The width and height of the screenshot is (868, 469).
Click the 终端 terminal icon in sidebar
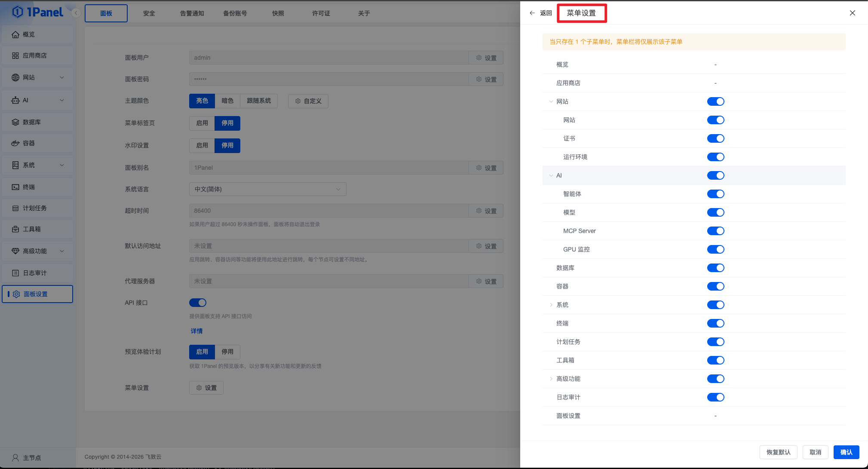click(x=15, y=187)
